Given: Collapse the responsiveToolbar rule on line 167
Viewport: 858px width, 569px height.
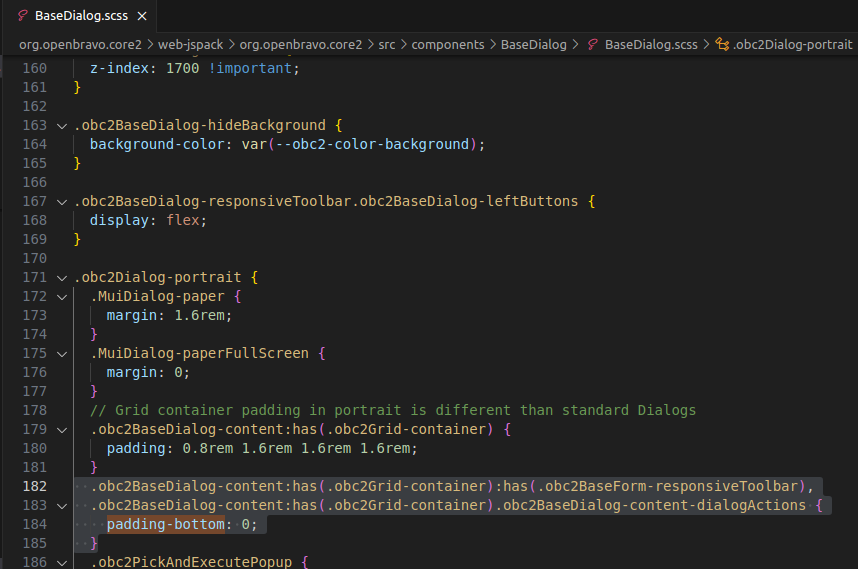Looking at the screenshot, I should [62, 202].
